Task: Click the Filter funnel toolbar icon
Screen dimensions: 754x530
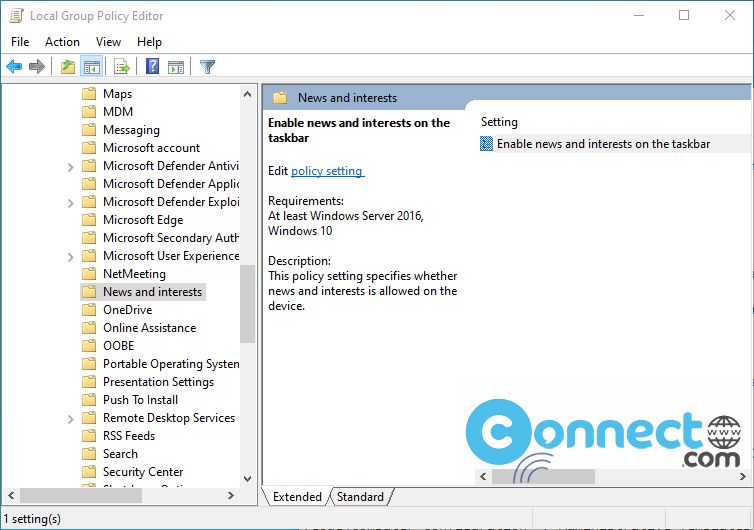Action: point(207,66)
